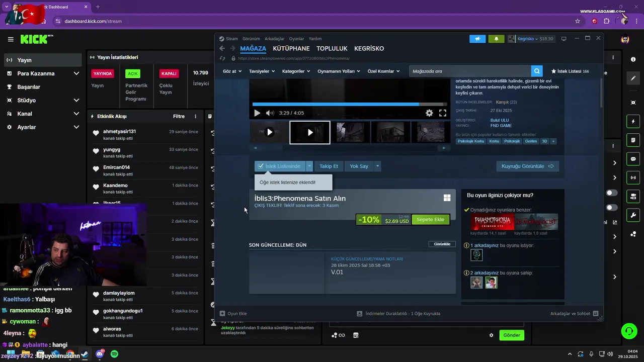The image size is (644, 362).
Task: Click the Yok Say button
Action: click(x=359, y=166)
